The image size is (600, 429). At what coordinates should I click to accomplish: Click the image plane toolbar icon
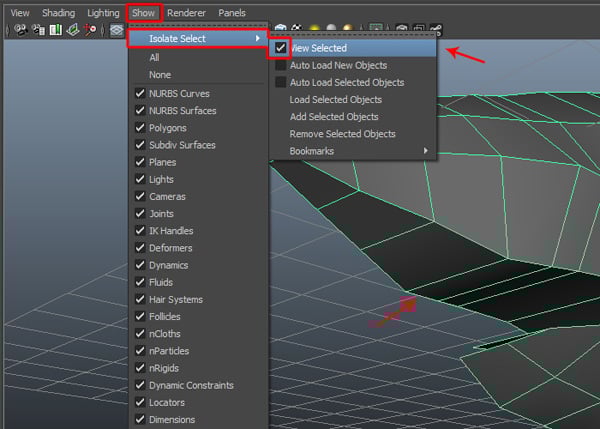[x=72, y=30]
